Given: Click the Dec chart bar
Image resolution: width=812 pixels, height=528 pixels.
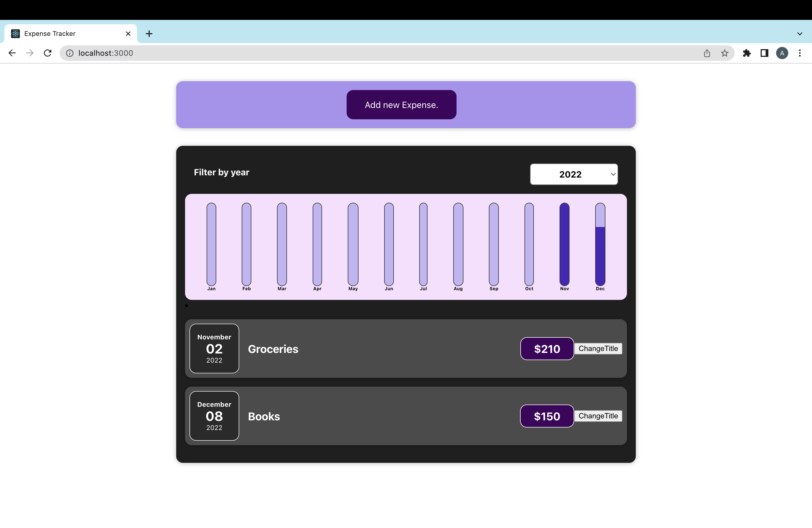Looking at the screenshot, I should (x=600, y=244).
